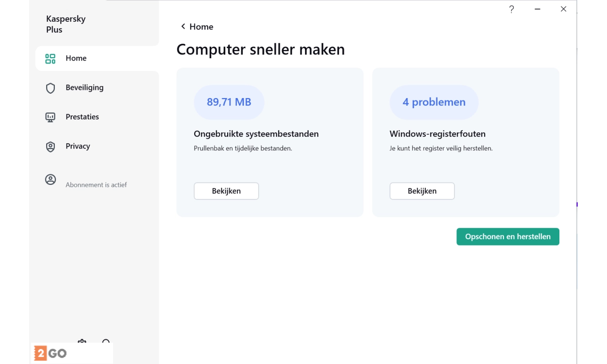The image size is (607, 364).
Task: Open settings with the gear icon
Action: coord(82,343)
